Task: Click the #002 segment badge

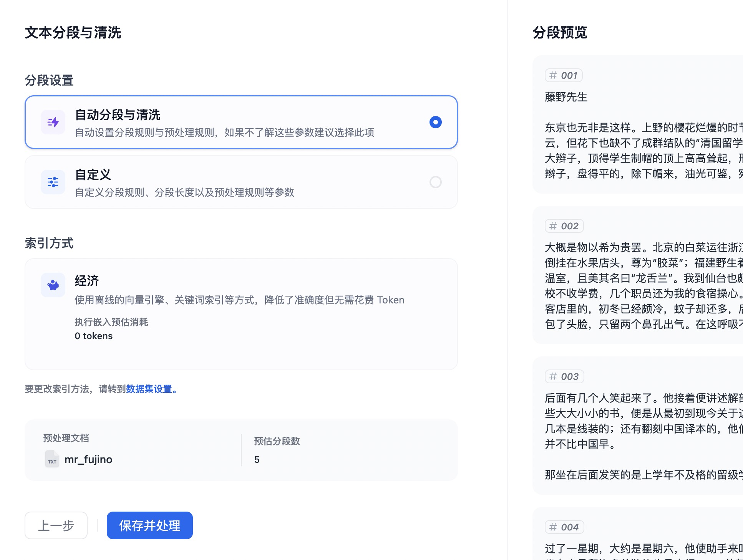Action: [563, 226]
